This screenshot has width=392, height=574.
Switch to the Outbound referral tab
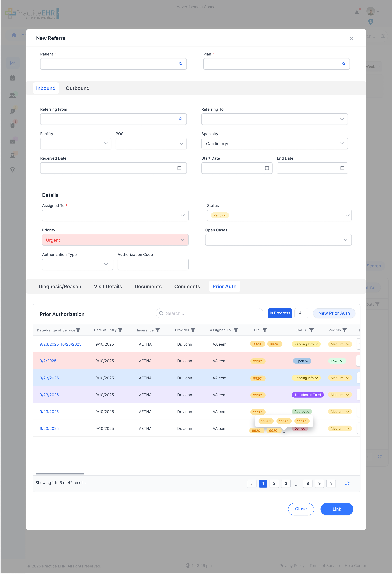coord(78,88)
